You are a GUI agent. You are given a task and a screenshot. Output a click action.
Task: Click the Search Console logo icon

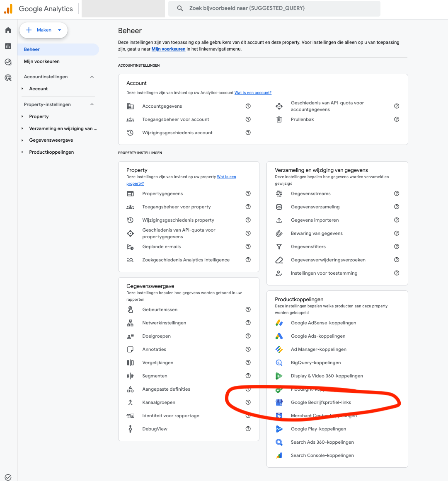point(279,455)
